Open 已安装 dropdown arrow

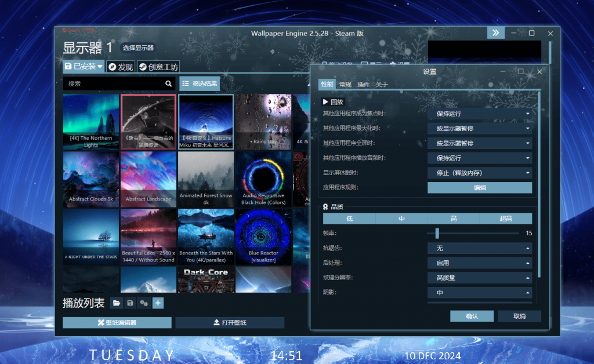(100, 67)
